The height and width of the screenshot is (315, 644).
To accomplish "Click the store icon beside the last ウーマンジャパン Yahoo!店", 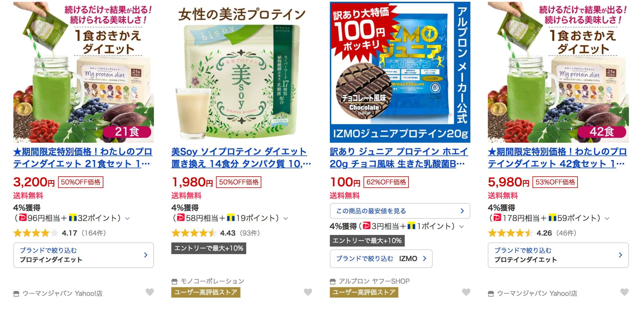I will tap(491, 294).
